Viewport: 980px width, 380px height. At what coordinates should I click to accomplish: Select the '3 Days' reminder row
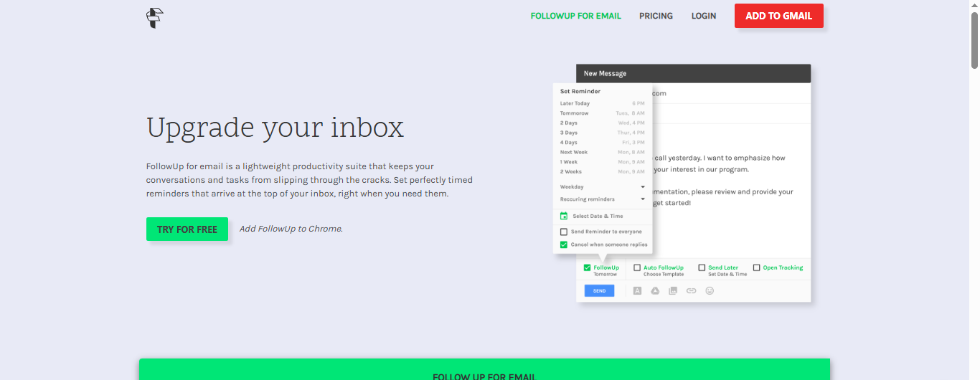tap(603, 133)
